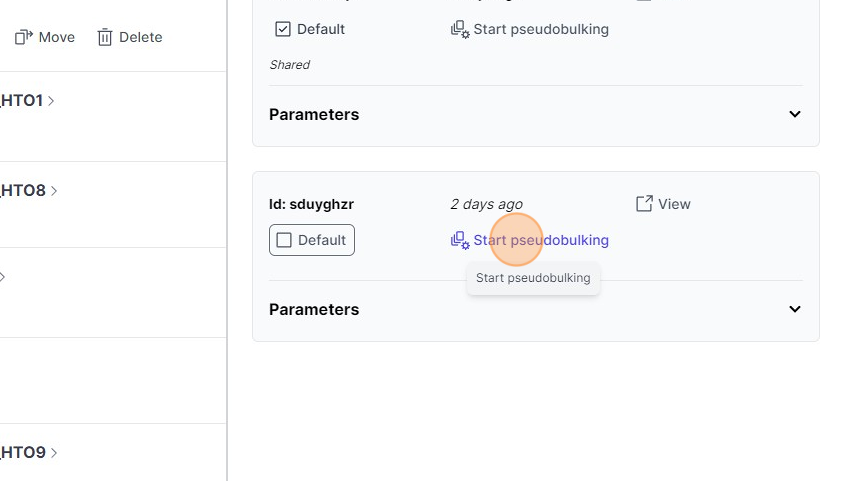The height and width of the screenshot is (481, 860).
Task: Click pseudobulking gear icon in Shared card
Action: 460,29
